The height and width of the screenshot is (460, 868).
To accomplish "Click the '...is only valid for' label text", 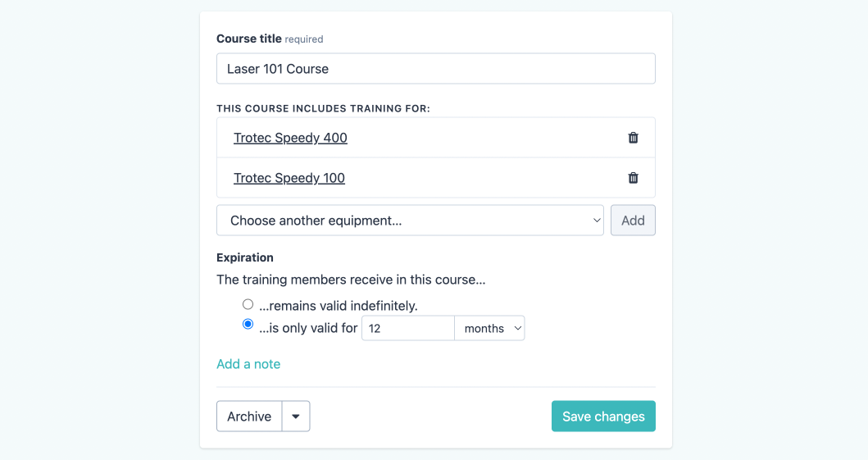I will [308, 329].
